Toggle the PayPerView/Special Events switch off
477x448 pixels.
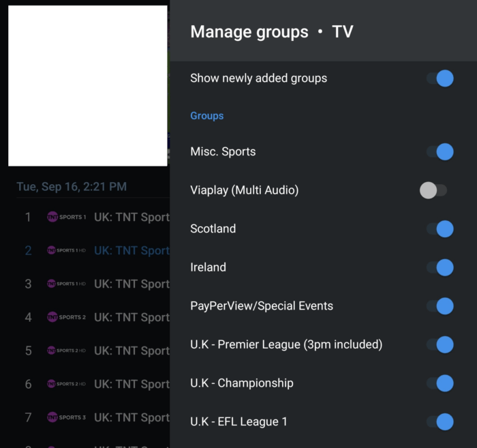[440, 306]
